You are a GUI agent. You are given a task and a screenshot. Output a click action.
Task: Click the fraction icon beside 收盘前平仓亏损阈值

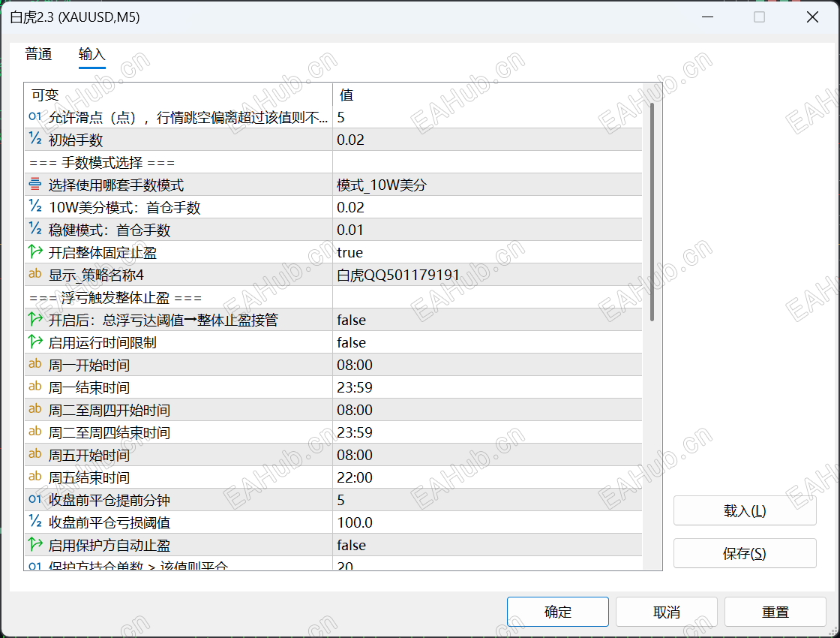click(x=35, y=522)
